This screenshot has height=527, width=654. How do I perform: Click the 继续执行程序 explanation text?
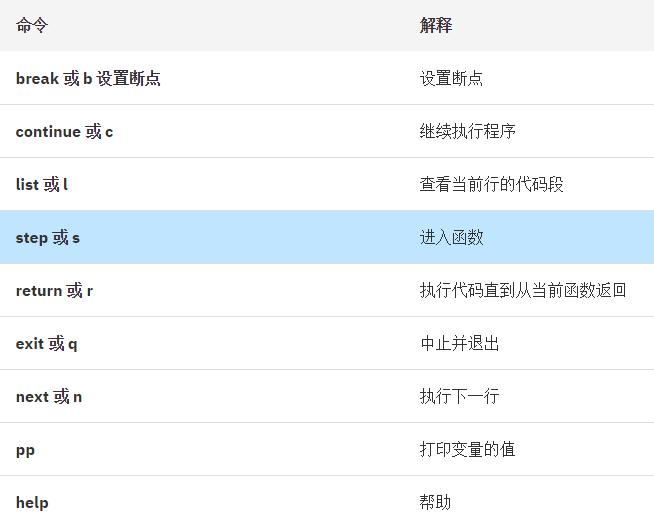pos(468,131)
